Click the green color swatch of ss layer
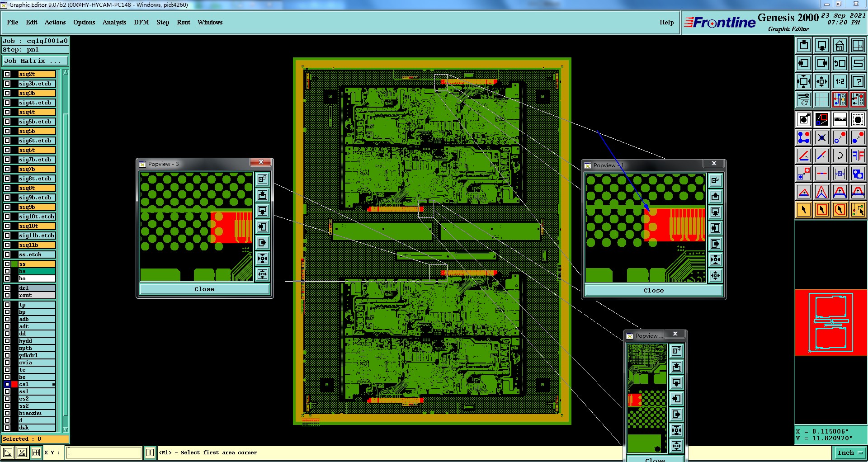The image size is (868, 462). pyautogui.click(x=14, y=264)
